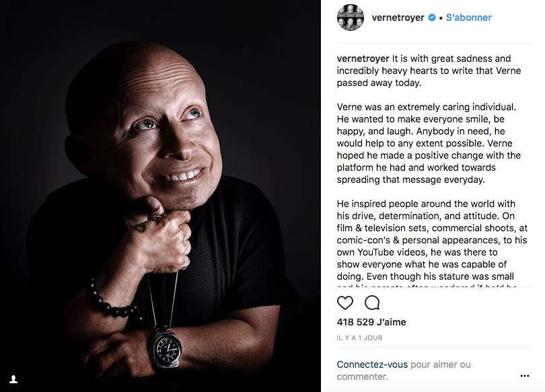Show tagged people icon on the photo
This screenshot has width=545, height=392.
pos(13,379)
